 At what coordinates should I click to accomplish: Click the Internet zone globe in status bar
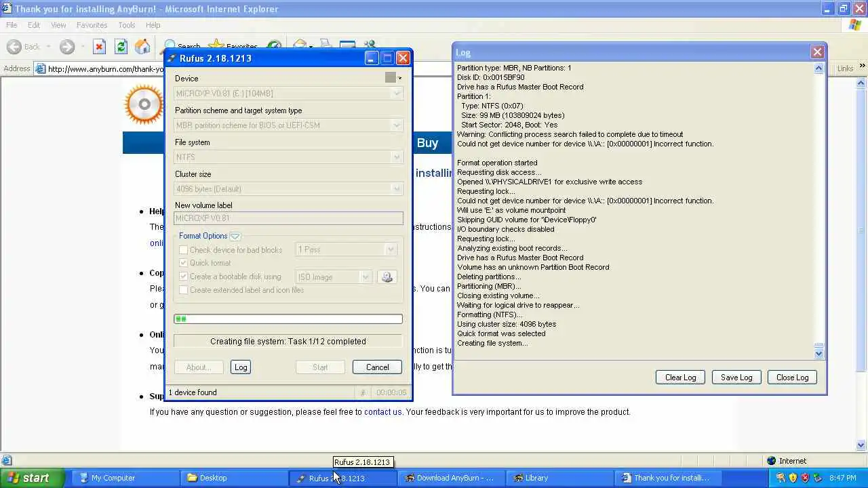(771, 461)
